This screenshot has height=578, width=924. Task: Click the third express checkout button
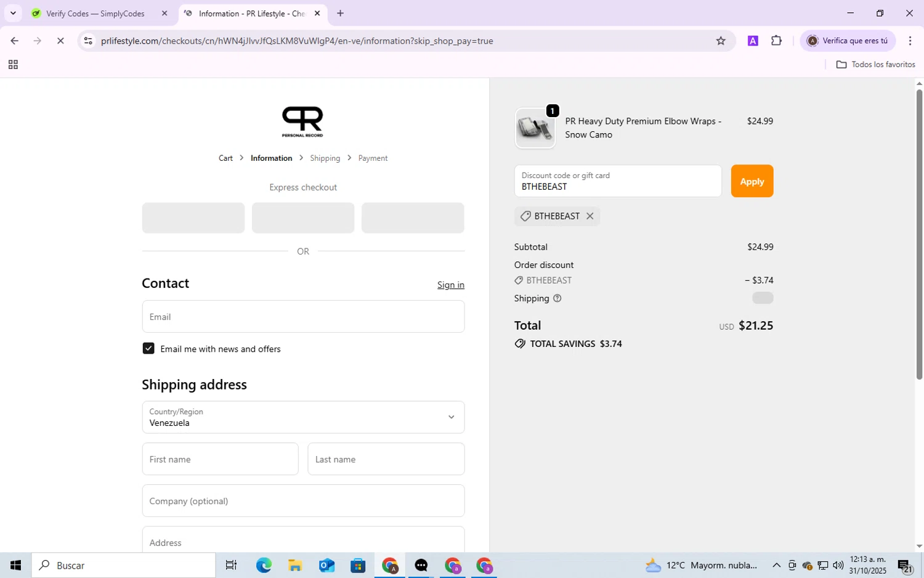pos(413,218)
